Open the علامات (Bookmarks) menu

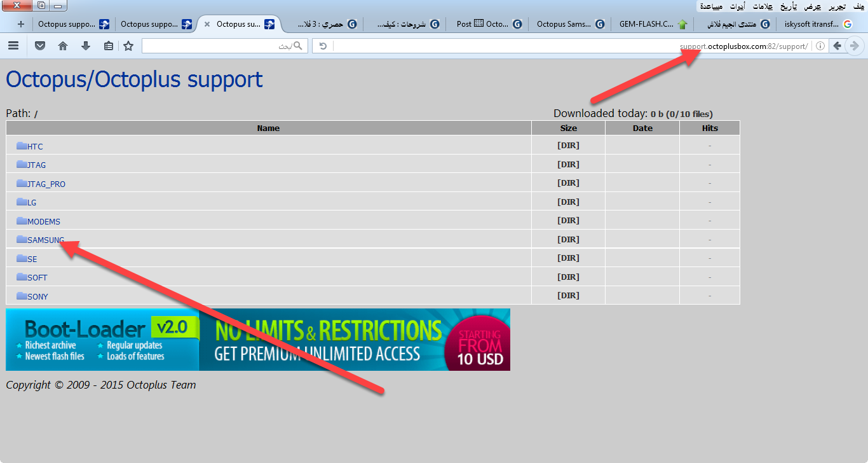coord(763,6)
